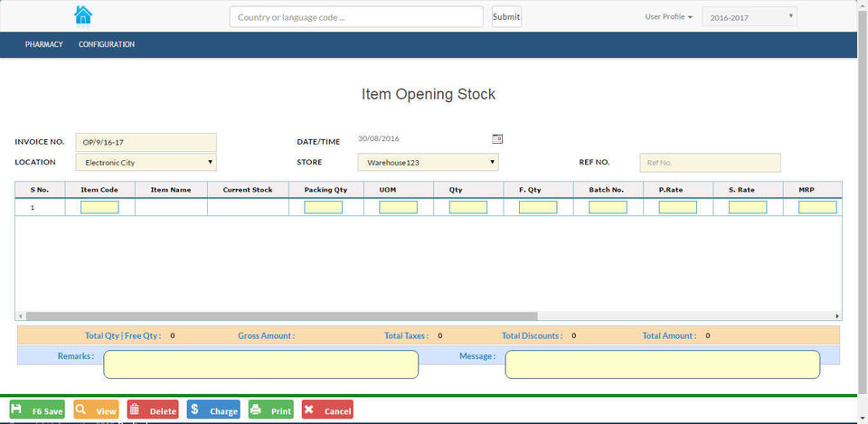
Task: Click the F6 Save button
Action: (37, 410)
